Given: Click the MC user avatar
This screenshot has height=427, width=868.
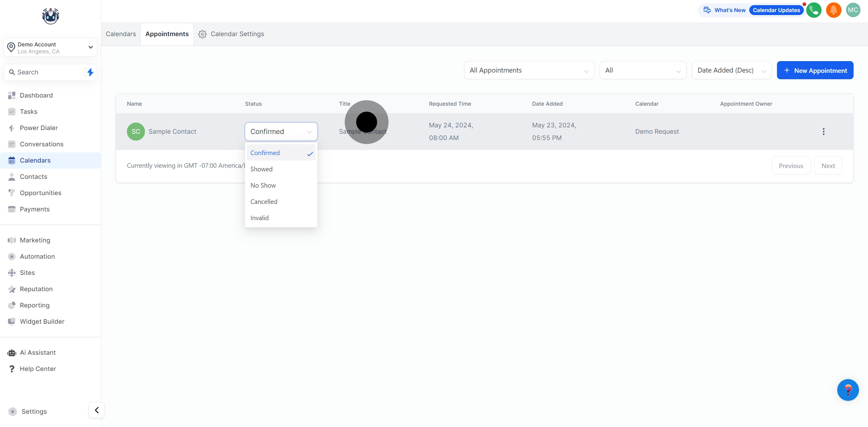Looking at the screenshot, I should (853, 10).
